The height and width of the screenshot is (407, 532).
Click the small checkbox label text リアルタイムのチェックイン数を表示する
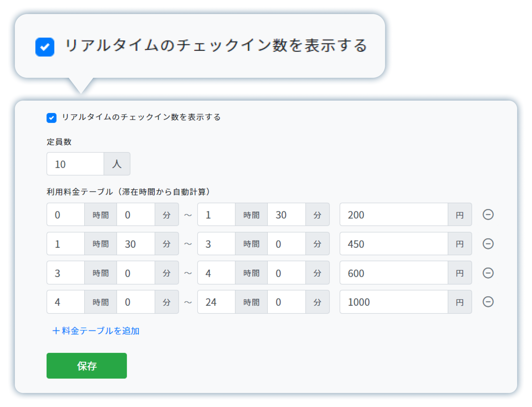click(x=141, y=117)
